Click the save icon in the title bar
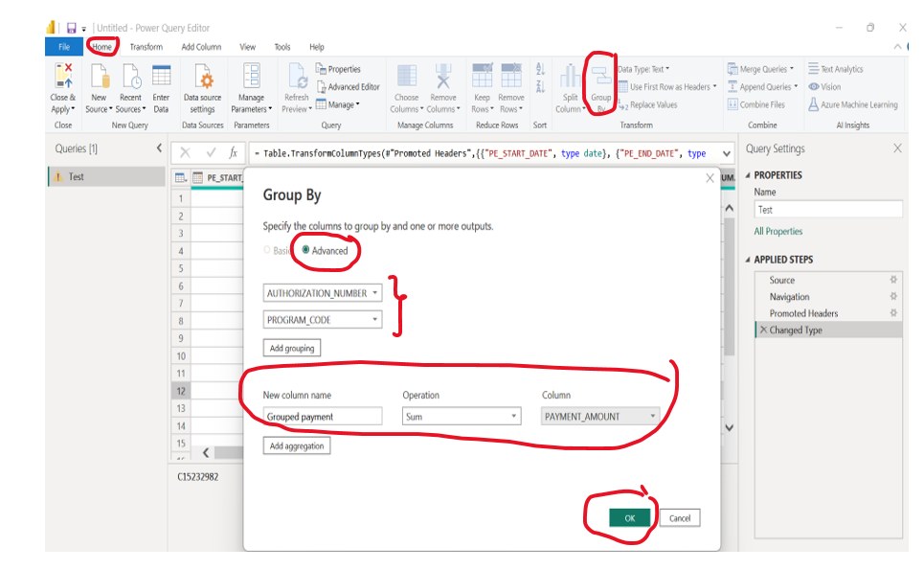The height and width of the screenshot is (570, 924). [x=71, y=28]
